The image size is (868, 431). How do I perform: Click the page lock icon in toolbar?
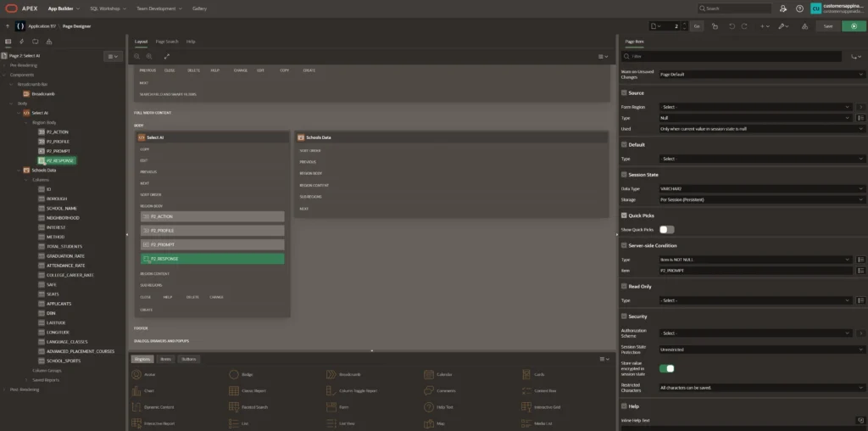point(714,26)
